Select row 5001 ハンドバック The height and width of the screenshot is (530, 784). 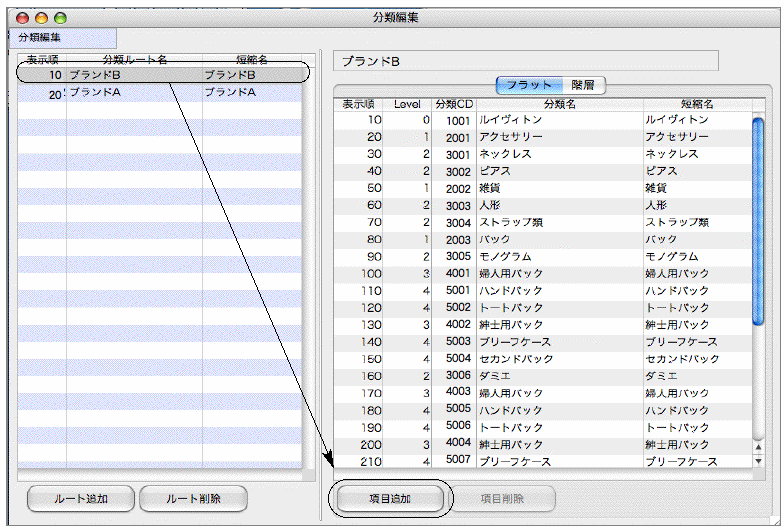point(542,290)
